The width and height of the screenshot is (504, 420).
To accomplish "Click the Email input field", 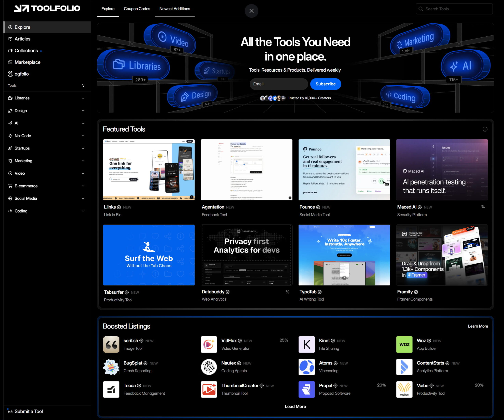I will click(x=278, y=84).
